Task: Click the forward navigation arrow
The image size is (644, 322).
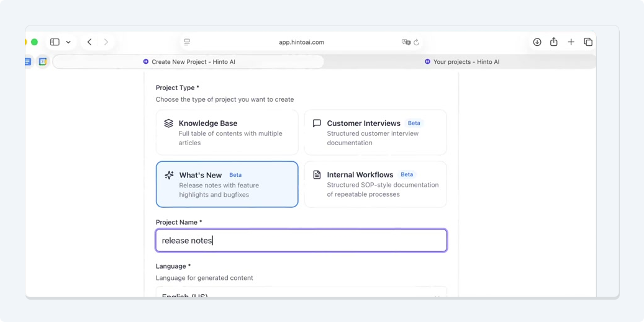Action: 106,42
